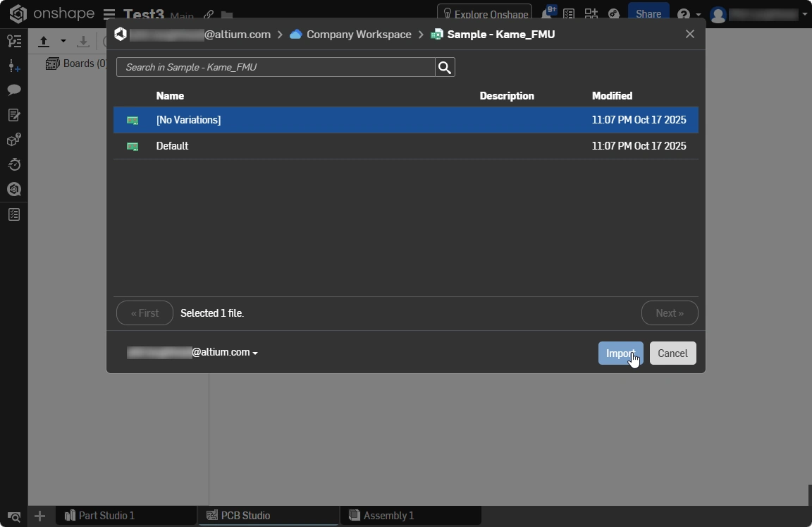
Task: Click the Cancel button
Action: tap(672, 353)
